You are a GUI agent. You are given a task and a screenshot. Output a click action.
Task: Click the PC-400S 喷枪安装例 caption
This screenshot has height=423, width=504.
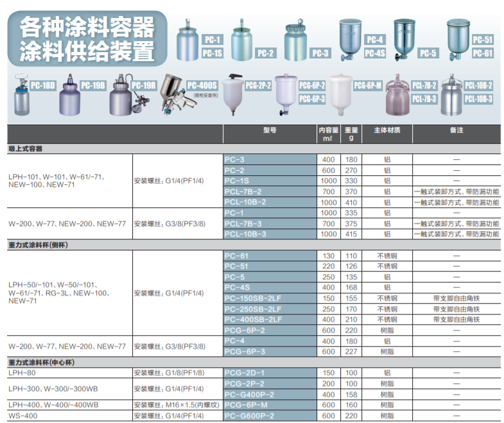click(x=205, y=95)
